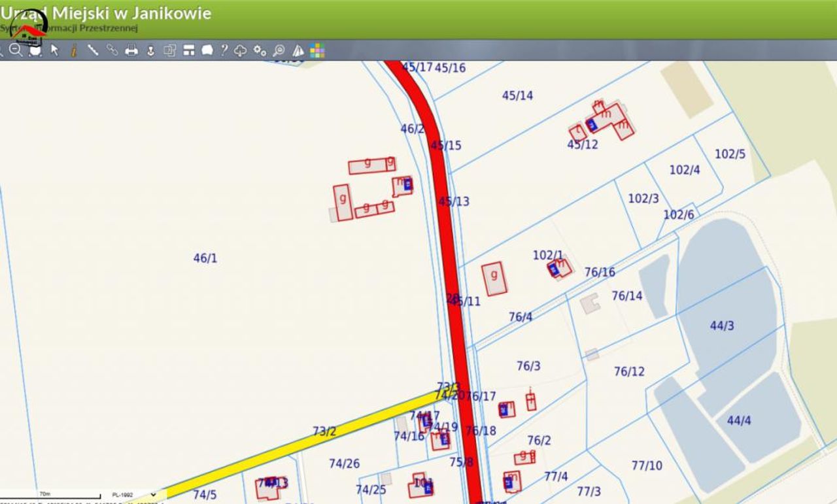
Task: Click the stamp tool icon
Action: click(x=150, y=50)
